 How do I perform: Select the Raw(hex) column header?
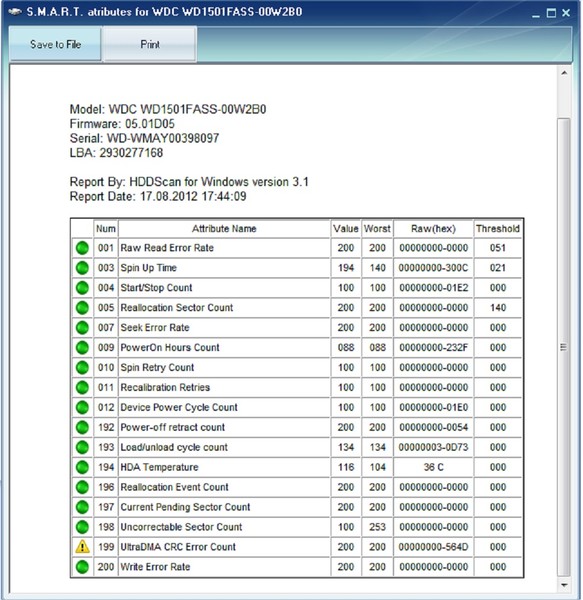tap(433, 228)
